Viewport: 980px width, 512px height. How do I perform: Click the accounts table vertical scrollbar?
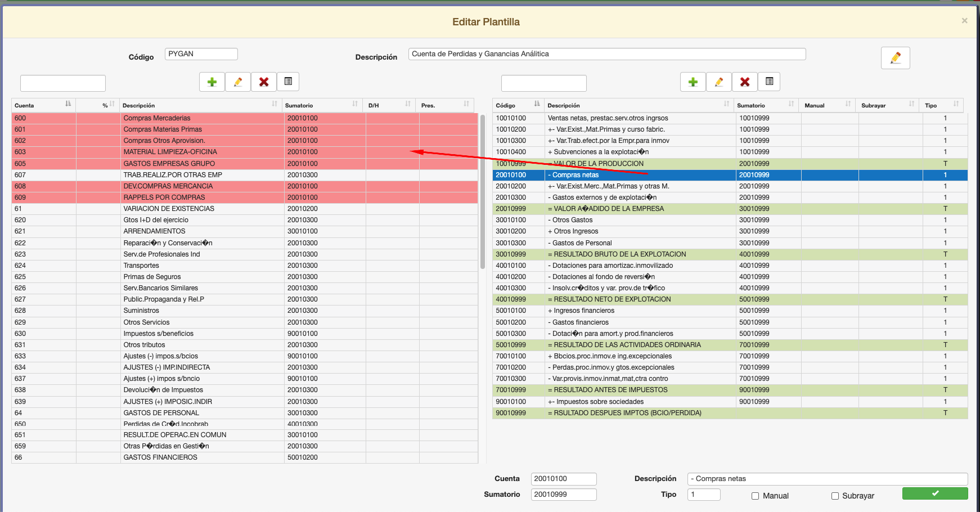(482, 191)
